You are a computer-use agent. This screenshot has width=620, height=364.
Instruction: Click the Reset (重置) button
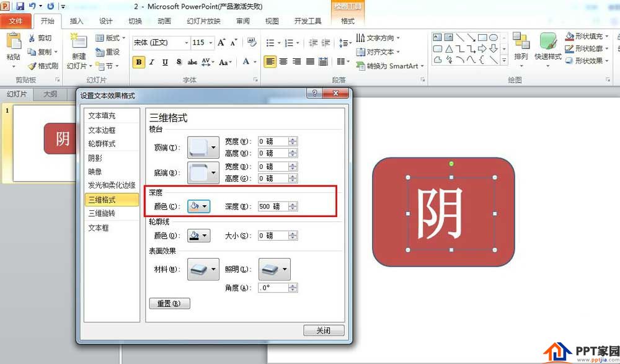point(170,303)
